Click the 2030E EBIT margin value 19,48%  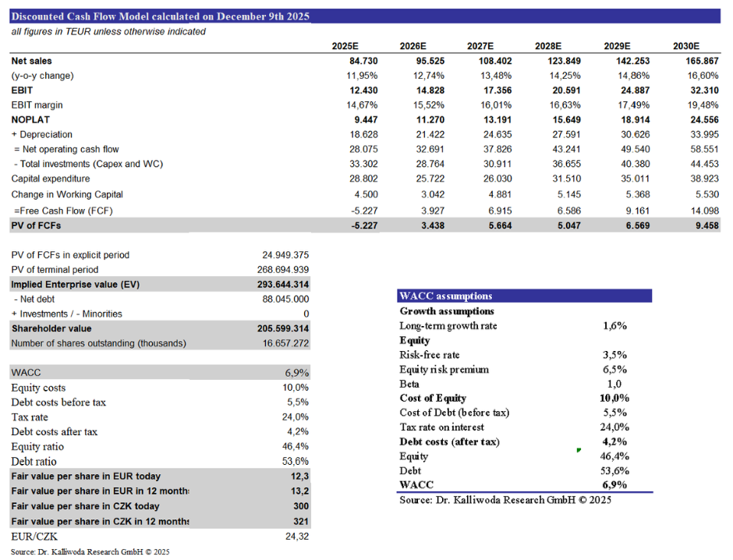point(683,105)
